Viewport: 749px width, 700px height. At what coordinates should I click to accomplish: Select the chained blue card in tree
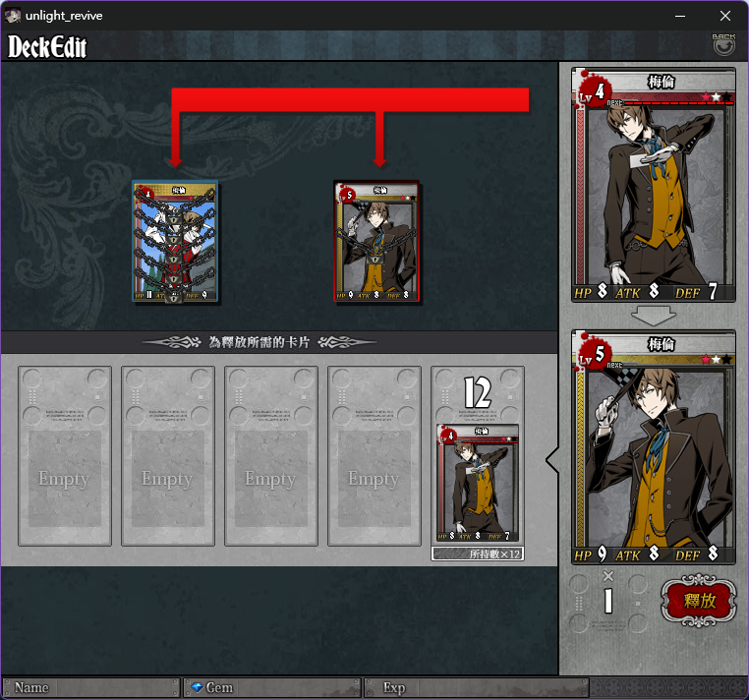175,241
